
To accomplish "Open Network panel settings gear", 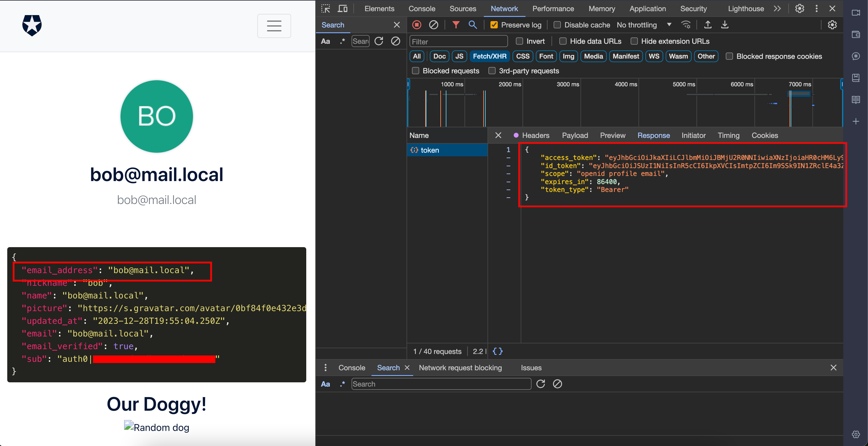I will [832, 25].
